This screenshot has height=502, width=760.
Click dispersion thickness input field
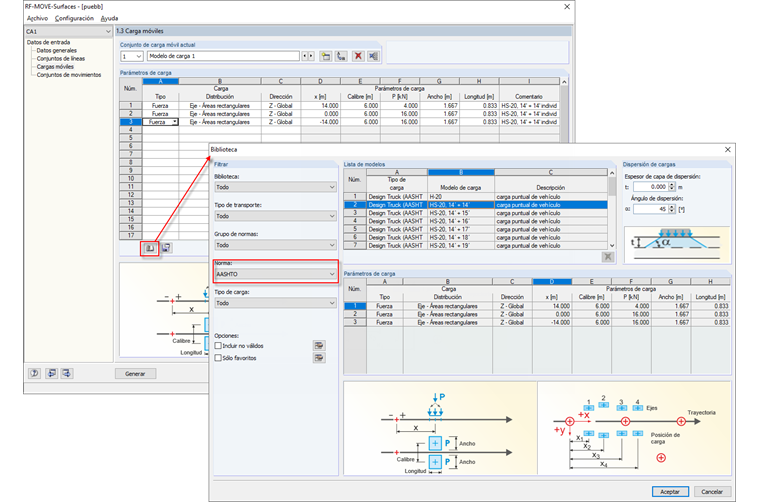[x=650, y=187]
